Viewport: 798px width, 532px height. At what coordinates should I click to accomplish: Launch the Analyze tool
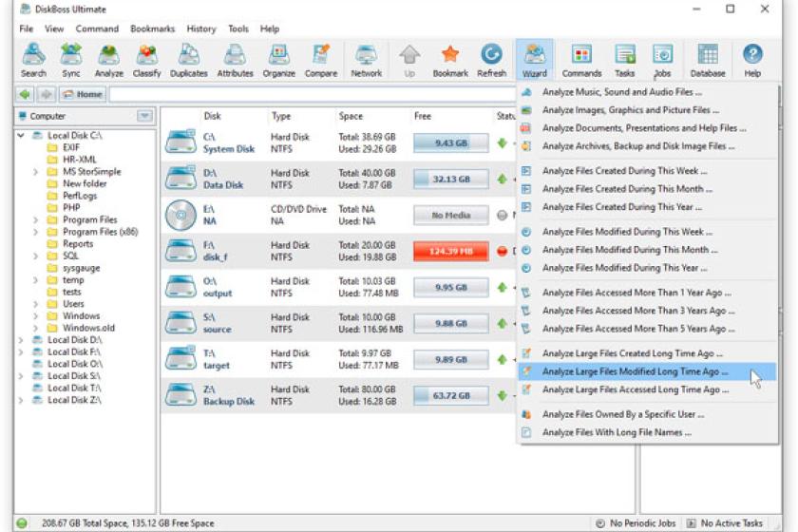tap(109, 61)
